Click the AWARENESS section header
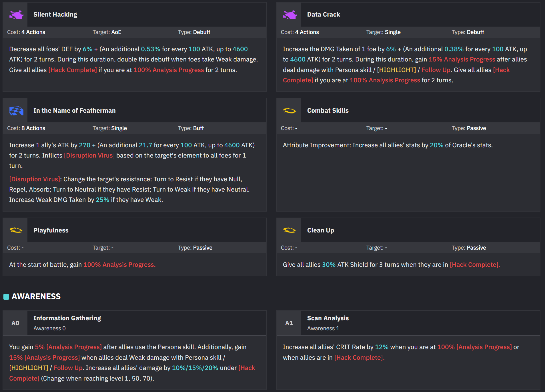Image resolution: width=545 pixels, height=392 pixels. [36, 296]
